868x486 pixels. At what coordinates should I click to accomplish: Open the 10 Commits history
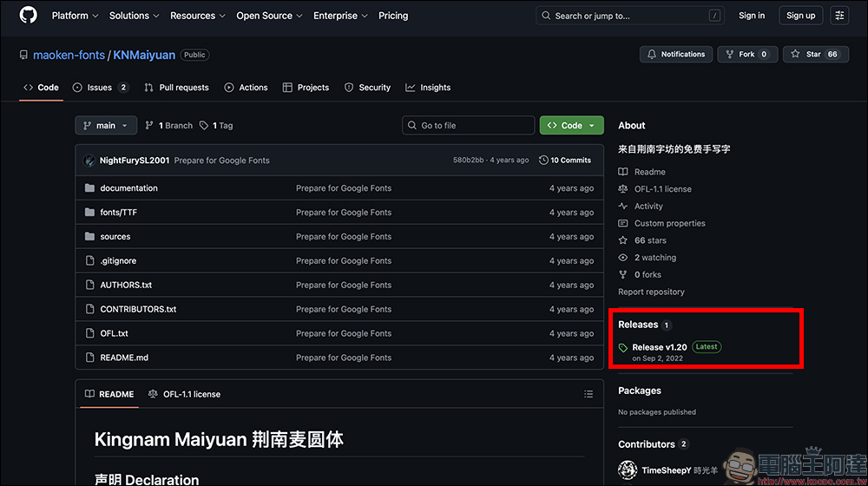tap(565, 161)
